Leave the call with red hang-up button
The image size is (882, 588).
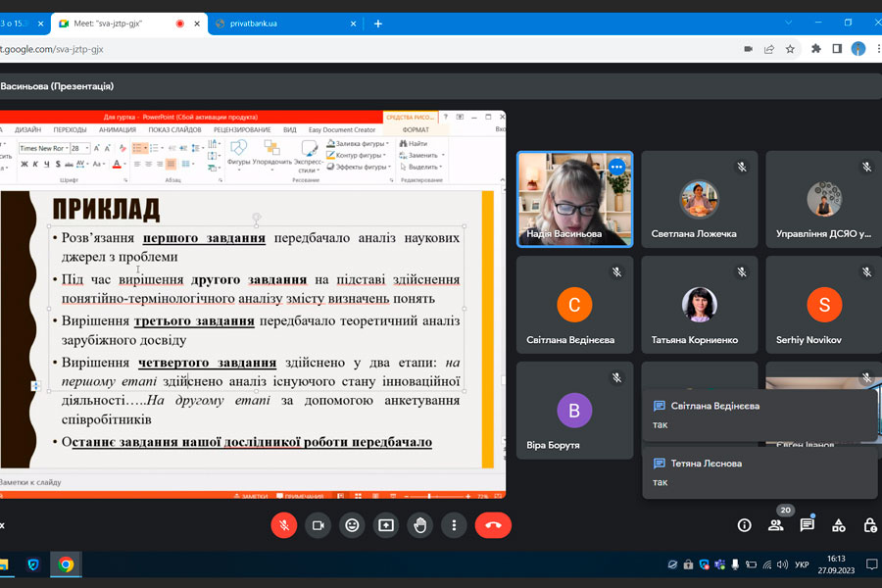pos(493,525)
